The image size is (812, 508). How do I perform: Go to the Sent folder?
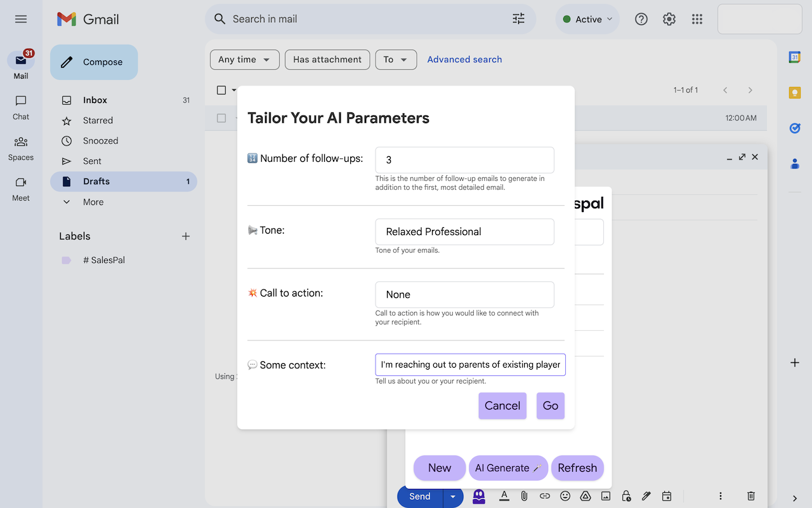(x=92, y=161)
